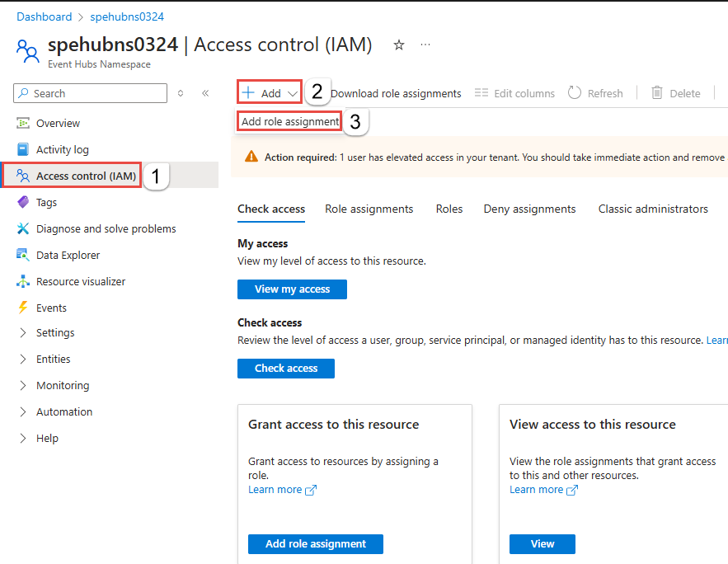Open the Add dropdown arrow
Viewport: 728px width, 564px height.
click(x=293, y=94)
